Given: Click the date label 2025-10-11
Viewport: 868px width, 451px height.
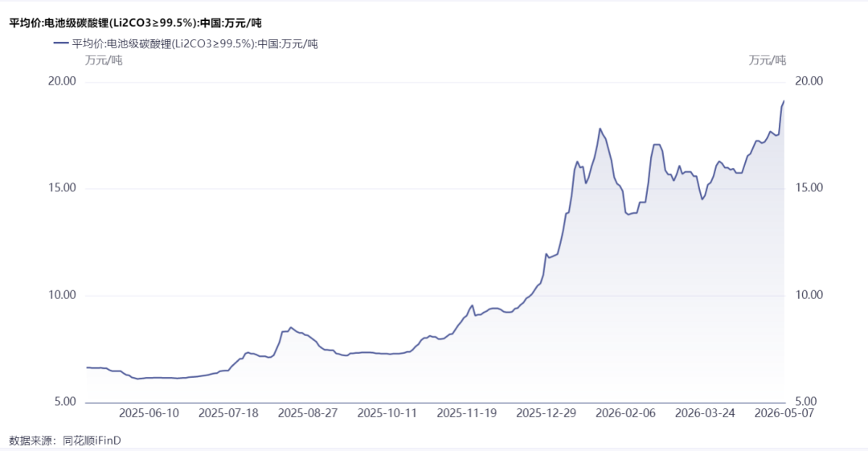Looking at the screenshot, I should [387, 413].
